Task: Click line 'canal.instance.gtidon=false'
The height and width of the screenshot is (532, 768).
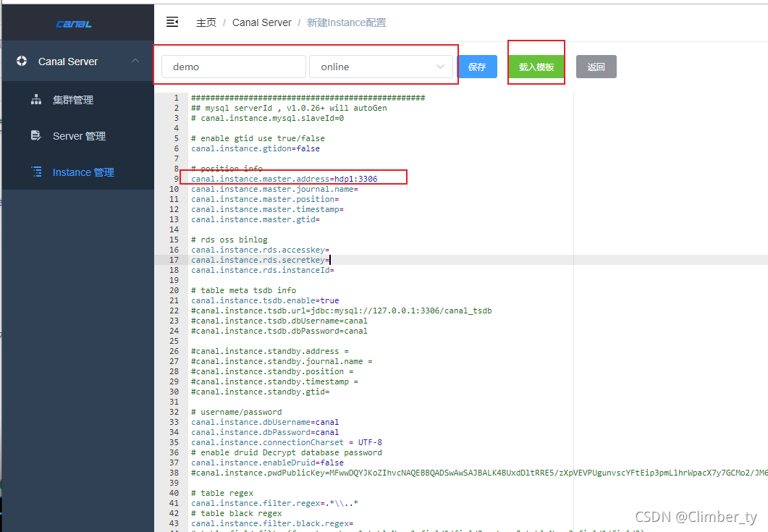Action: pos(256,148)
